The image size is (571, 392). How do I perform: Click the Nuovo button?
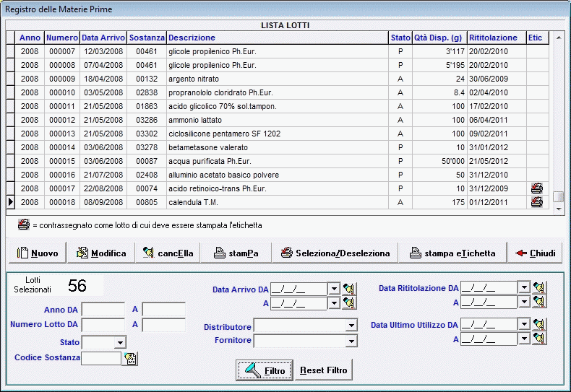[38, 253]
